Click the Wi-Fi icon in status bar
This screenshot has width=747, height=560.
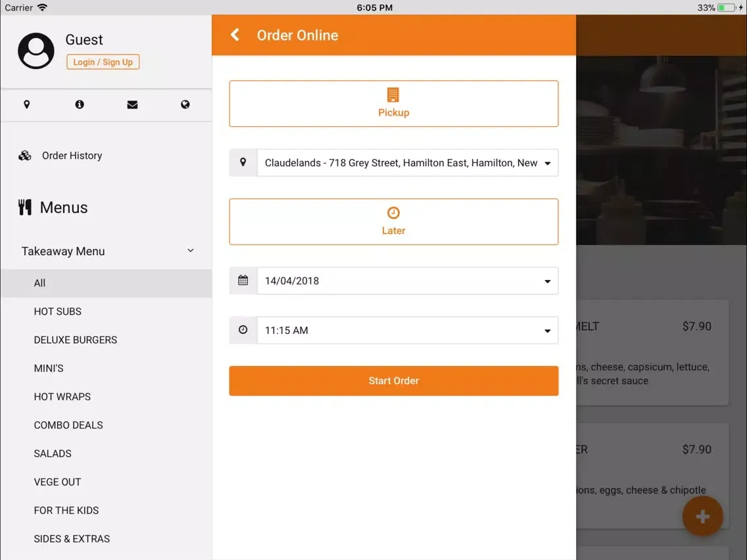pyautogui.click(x=42, y=8)
